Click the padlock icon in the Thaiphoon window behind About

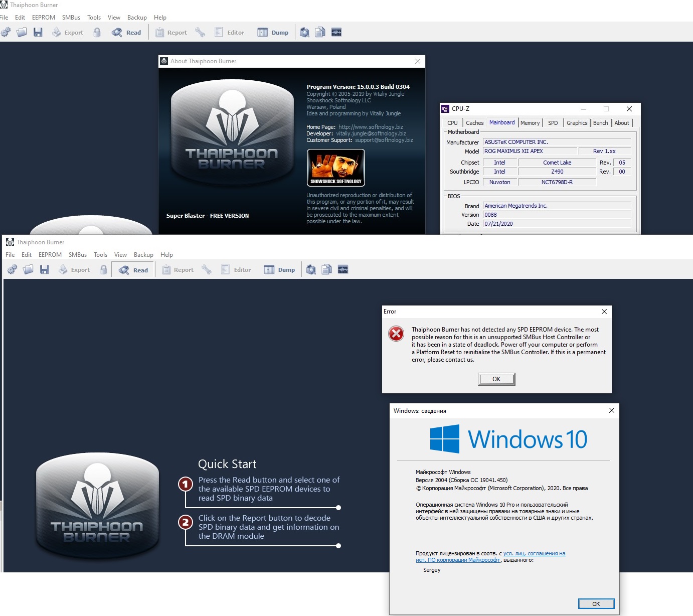pyautogui.click(x=97, y=33)
